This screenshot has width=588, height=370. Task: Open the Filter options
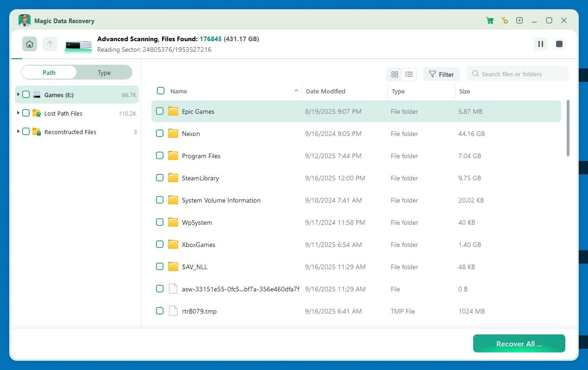pos(441,74)
